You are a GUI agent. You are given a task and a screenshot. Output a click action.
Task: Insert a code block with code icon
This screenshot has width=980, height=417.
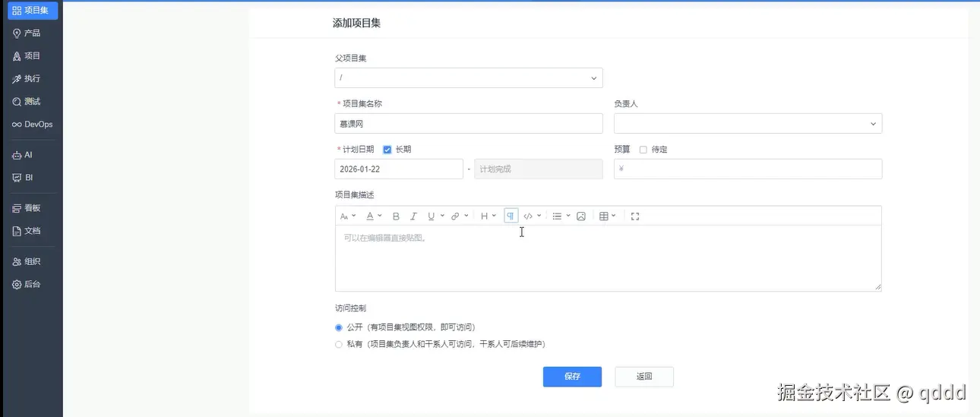click(529, 216)
